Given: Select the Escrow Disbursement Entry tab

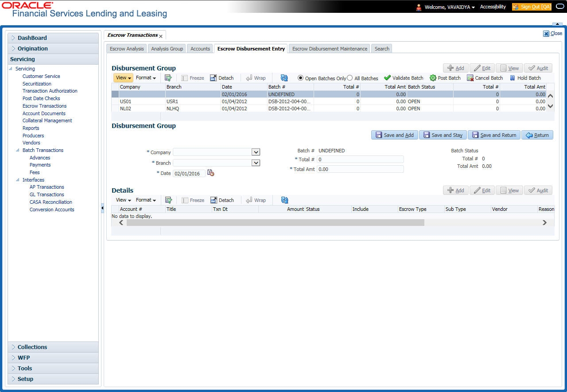Looking at the screenshot, I should point(251,49).
